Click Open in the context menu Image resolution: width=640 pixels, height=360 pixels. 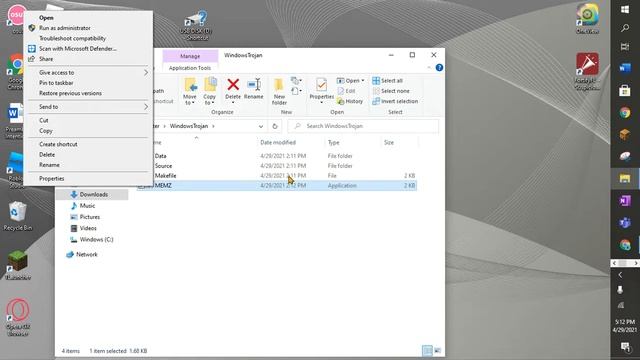[x=46, y=18]
